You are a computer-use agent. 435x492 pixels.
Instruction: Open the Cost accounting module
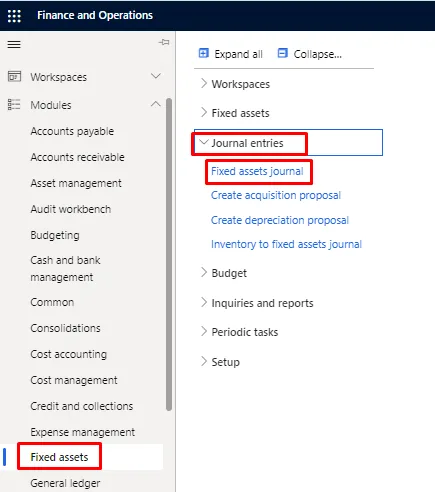[69, 354]
